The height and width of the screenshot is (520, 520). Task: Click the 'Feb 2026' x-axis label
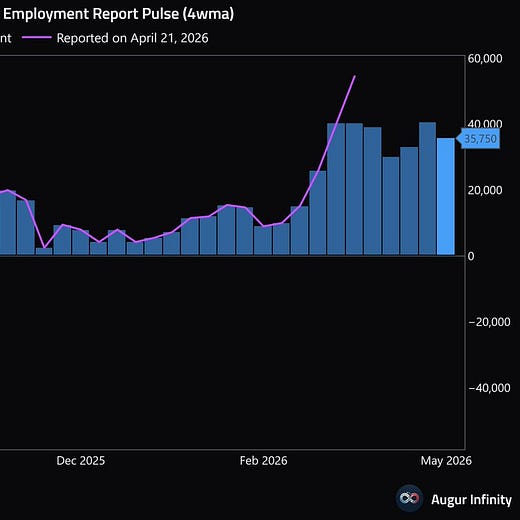tap(263, 461)
